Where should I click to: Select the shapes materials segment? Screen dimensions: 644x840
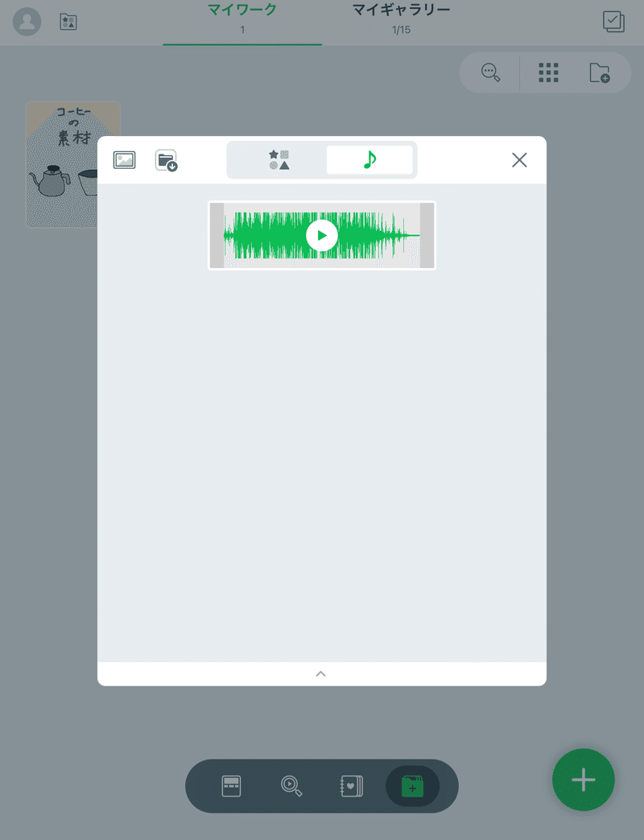click(279, 159)
